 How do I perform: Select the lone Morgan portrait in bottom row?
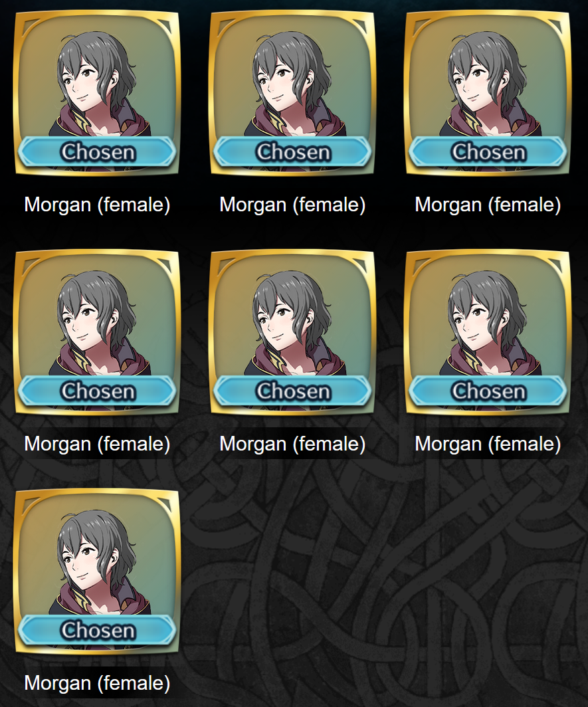[97, 571]
